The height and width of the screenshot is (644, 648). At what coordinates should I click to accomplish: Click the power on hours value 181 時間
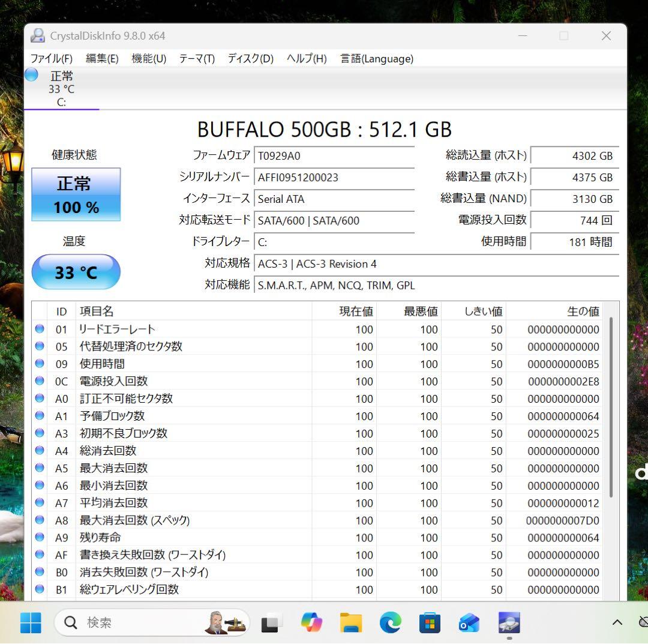point(574,242)
